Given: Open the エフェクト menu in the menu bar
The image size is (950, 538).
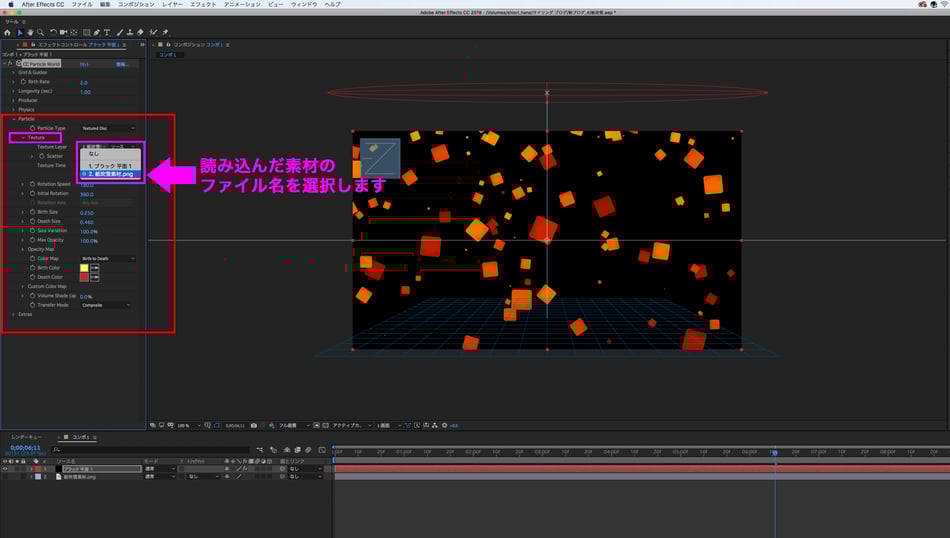Looking at the screenshot, I should point(203,4).
